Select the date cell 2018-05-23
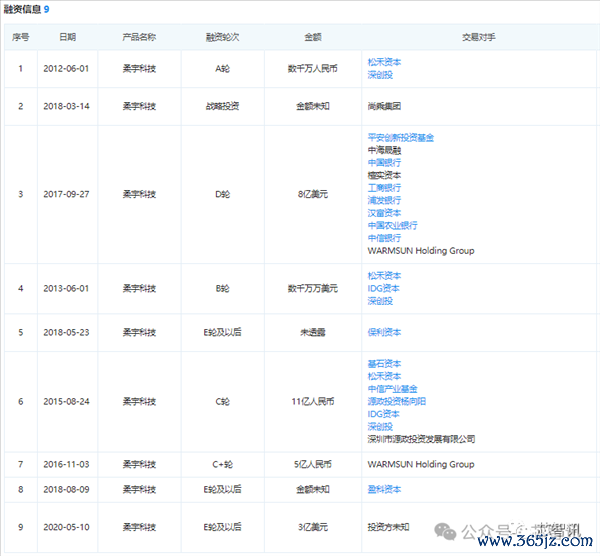Viewport: 600px width, 556px height. tap(66, 332)
